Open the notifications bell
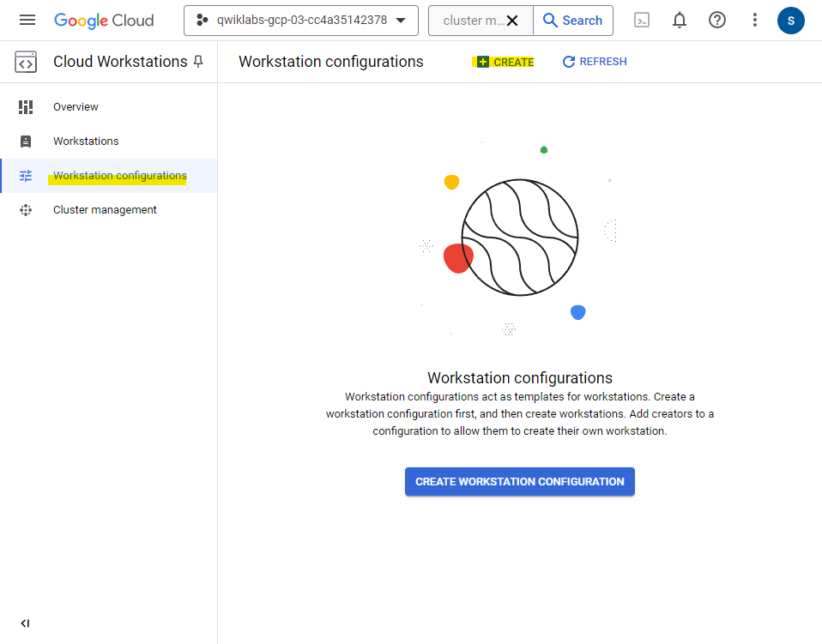This screenshot has width=822, height=644. tap(680, 21)
